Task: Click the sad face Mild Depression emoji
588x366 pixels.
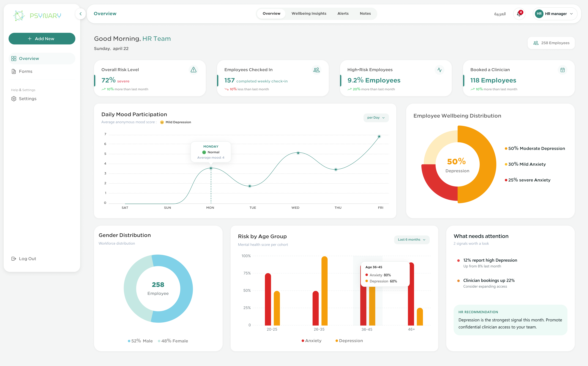Action: tap(162, 122)
